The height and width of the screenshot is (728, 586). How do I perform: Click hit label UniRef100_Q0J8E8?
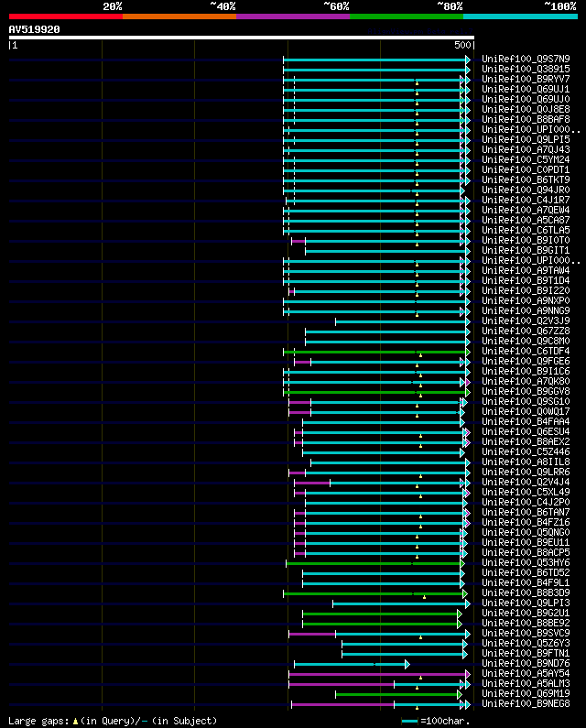pyautogui.click(x=526, y=110)
